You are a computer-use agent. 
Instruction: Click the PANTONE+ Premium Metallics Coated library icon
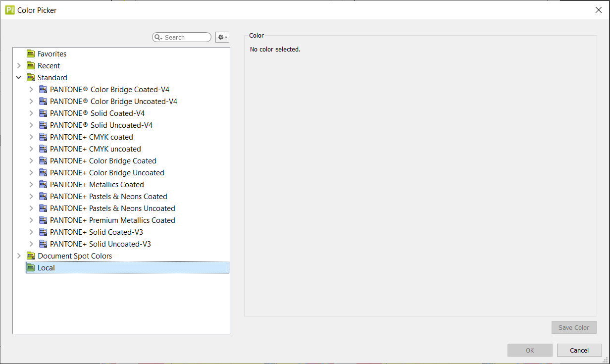[x=43, y=220]
